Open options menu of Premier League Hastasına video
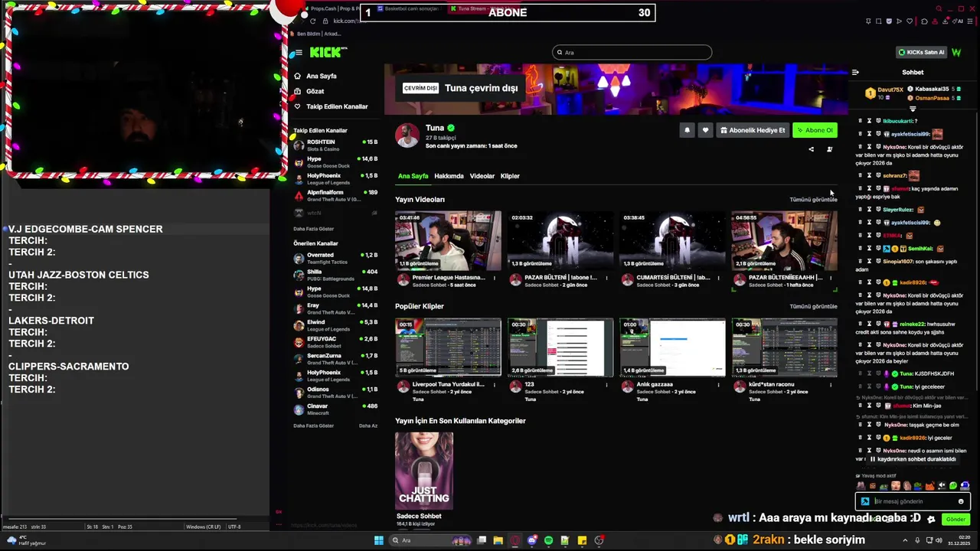 point(494,278)
